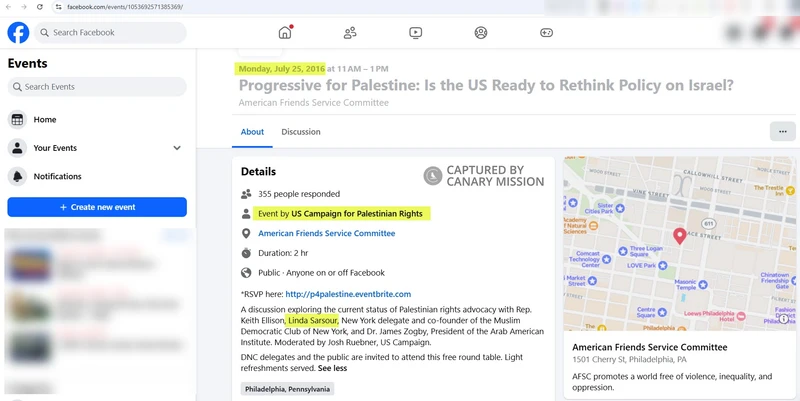Open Notifications in the Events sidebar

point(57,176)
